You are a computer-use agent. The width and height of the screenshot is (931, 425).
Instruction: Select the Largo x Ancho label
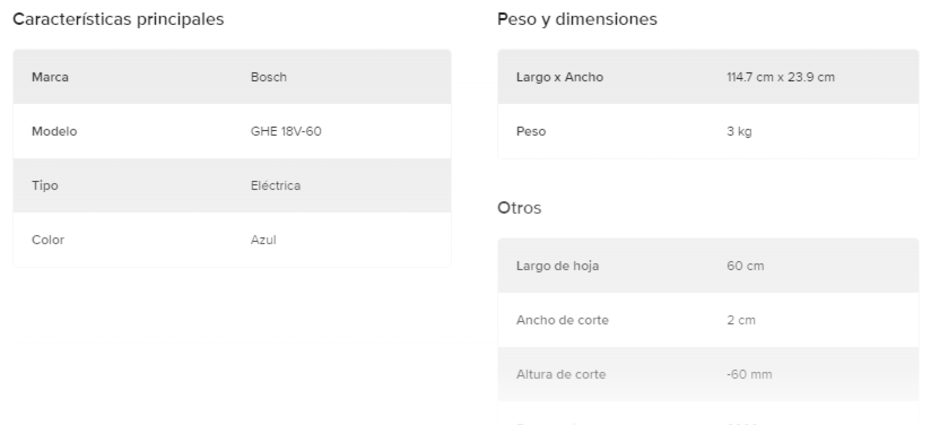pyautogui.click(x=559, y=77)
